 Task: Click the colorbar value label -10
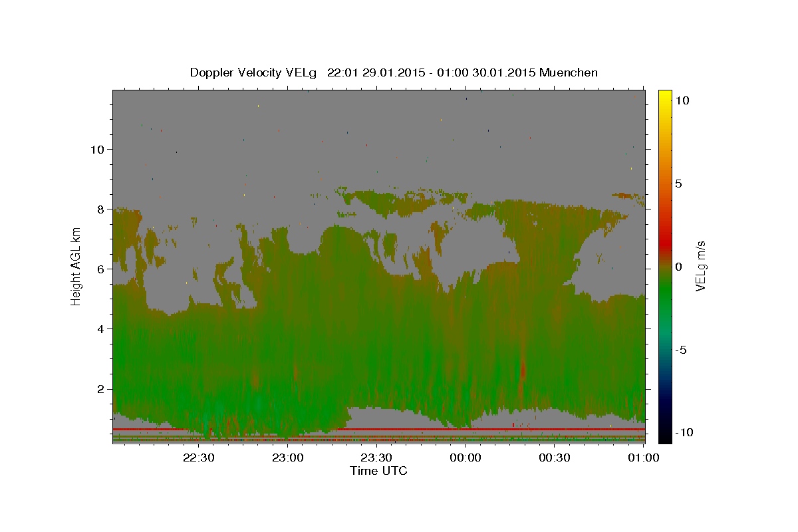(684, 432)
